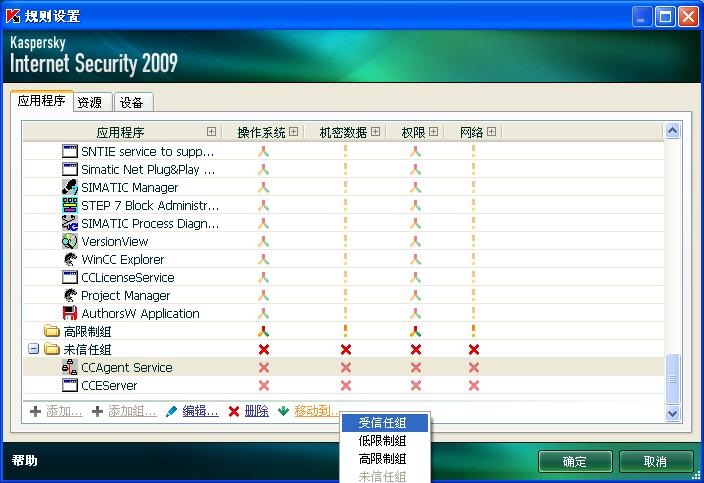Image resolution: width=704 pixels, height=483 pixels.
Task: Choose 受信任组 from the move menu
Action: [x=386, y=423]
